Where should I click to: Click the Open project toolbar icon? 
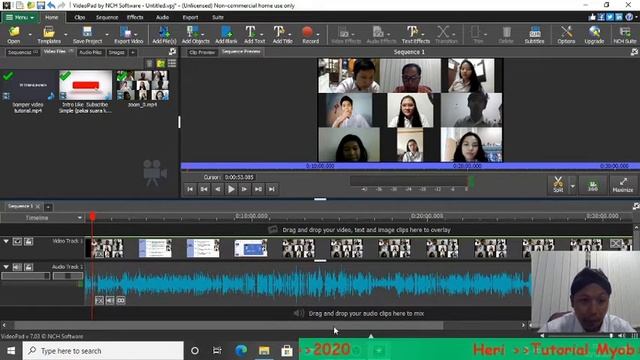click(14, 34)
